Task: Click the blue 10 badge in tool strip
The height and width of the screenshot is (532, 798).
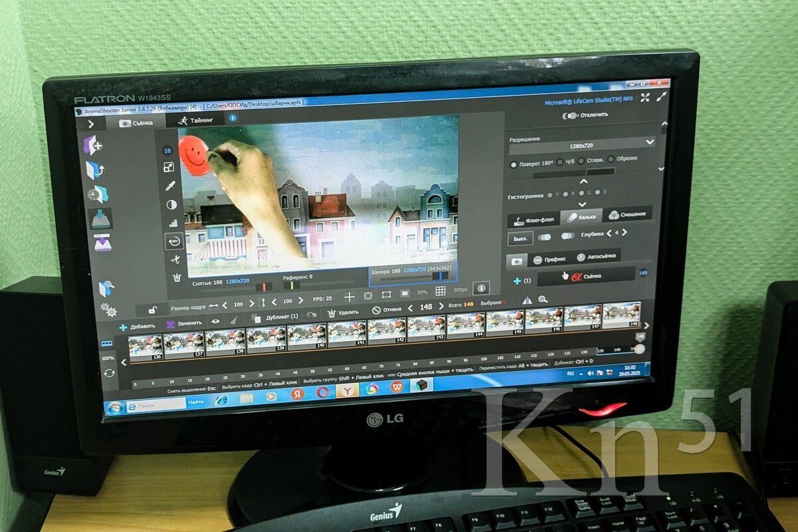Action: pos(167,151)
